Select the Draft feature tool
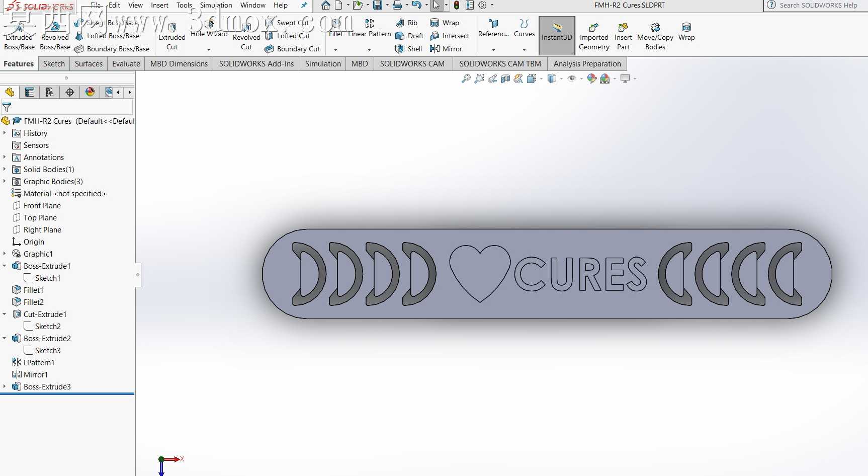The height and width of the screenshot is (476, 868). pyautogui.click(x=409, y=36)
